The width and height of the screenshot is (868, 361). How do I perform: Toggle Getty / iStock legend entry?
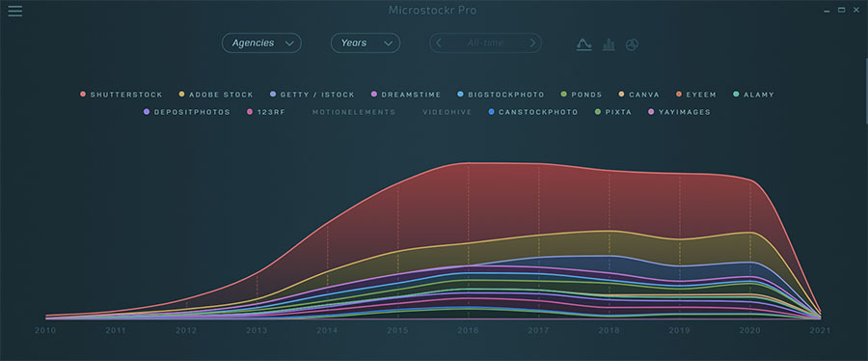coord(312,95)
